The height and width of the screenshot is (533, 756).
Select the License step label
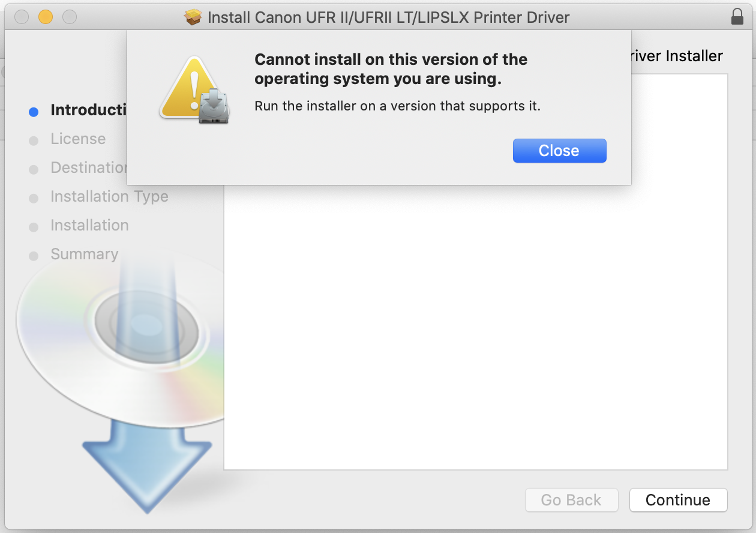78,139
